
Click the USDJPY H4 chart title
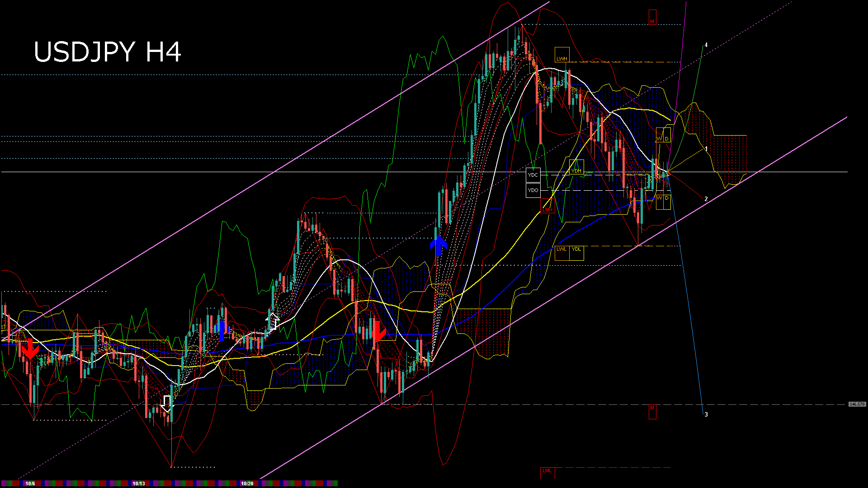tap(108, 52)
